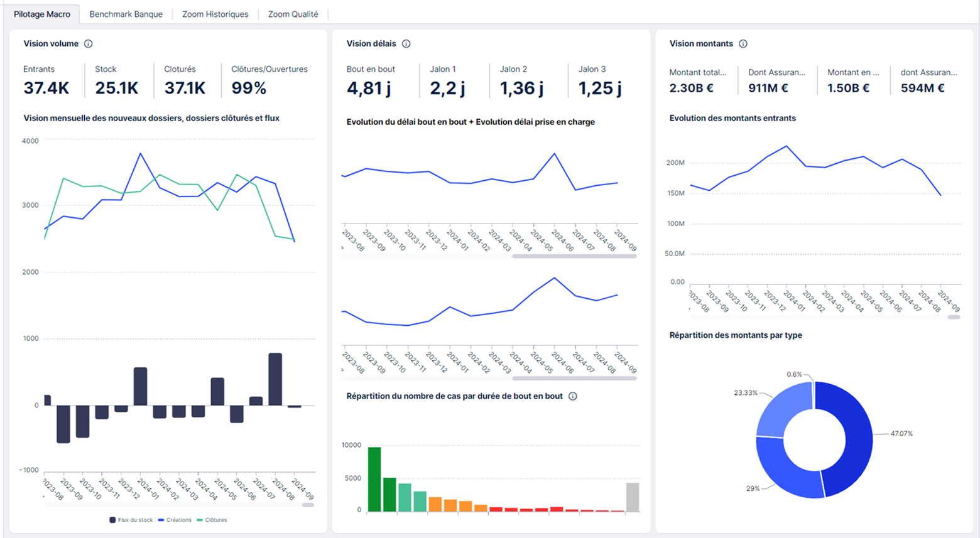Select the Stock 25.1K value
This screenshot has width=980, height=538.
point(117,89)
